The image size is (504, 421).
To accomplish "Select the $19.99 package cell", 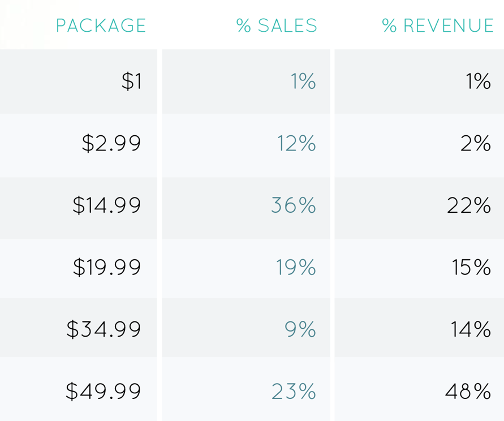I will pos(107,267).
